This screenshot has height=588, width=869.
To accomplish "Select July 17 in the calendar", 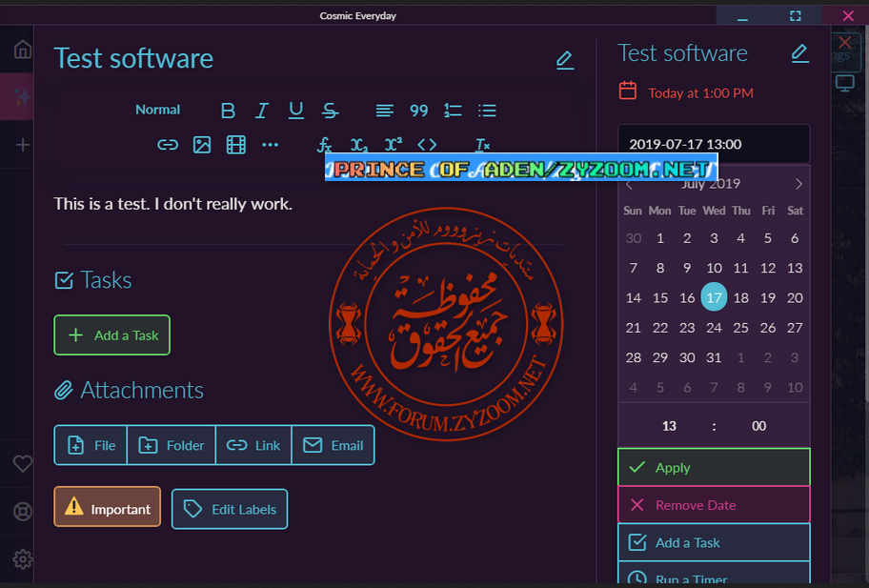I will pyautogui.click(x=714, y=297).
